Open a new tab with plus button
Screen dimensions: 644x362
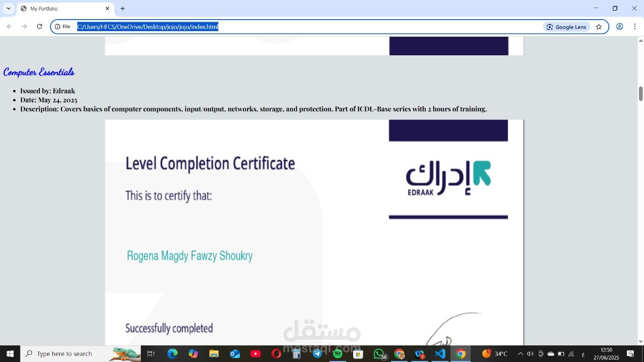tap(123, 9)
